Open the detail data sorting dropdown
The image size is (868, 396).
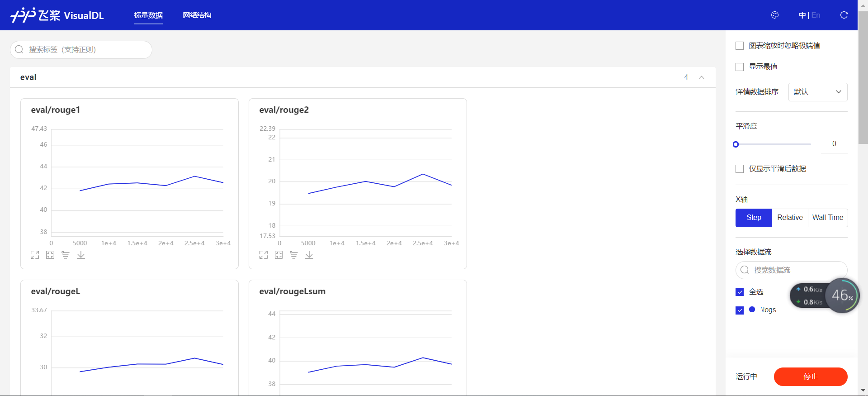click(x=818, y=92)
